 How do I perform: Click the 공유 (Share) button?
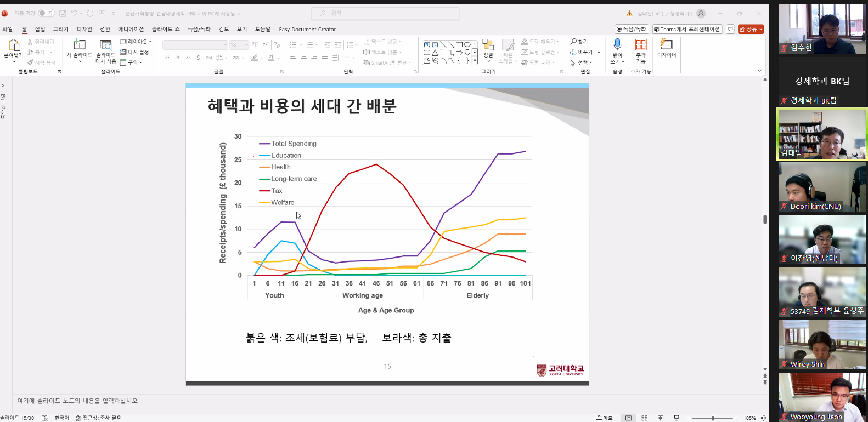pos(751,29)
